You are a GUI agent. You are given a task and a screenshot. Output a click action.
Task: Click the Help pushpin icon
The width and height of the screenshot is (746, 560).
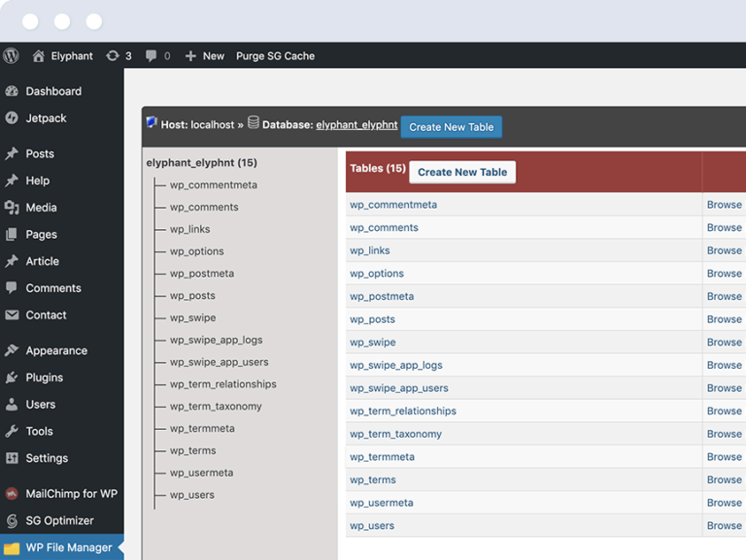(x=12, y=181)
